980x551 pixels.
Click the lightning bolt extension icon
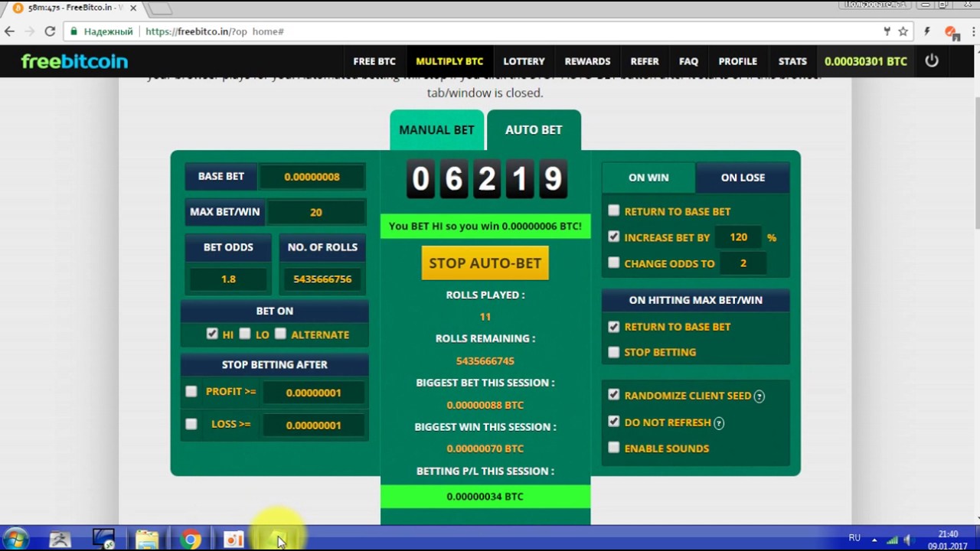pos(927,31)
